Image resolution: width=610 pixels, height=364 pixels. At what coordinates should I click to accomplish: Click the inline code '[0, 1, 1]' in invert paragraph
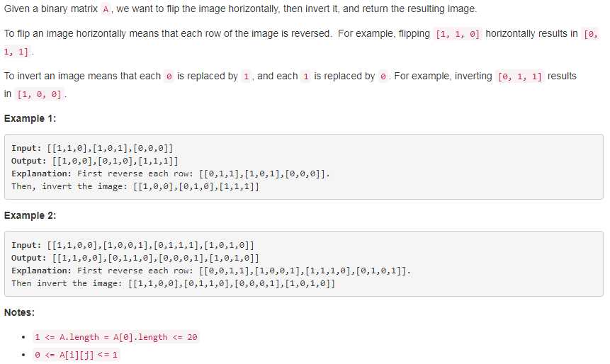tap(520, 76)
